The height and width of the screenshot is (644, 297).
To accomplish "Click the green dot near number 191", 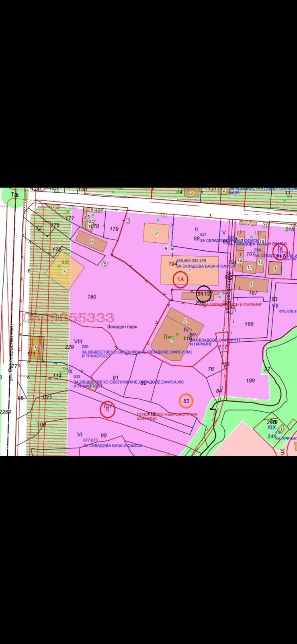I will [158, 220].
